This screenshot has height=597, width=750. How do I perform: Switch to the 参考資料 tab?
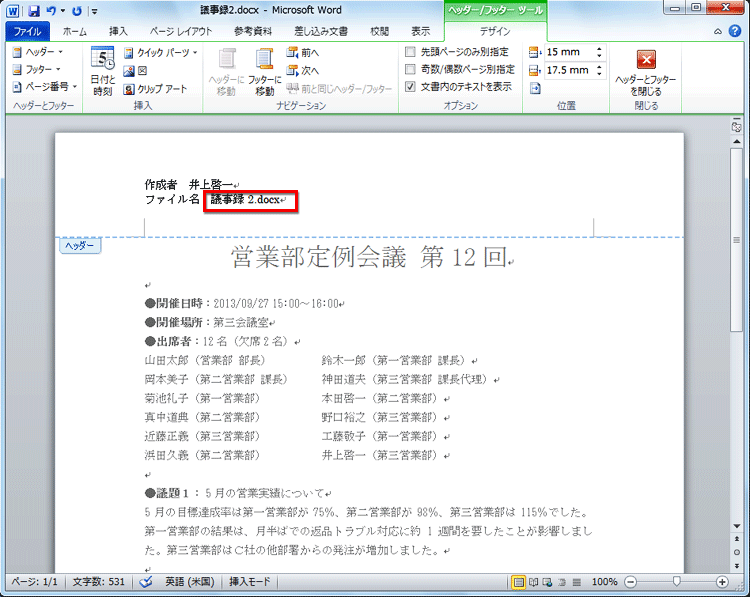[x=253, y=32]
